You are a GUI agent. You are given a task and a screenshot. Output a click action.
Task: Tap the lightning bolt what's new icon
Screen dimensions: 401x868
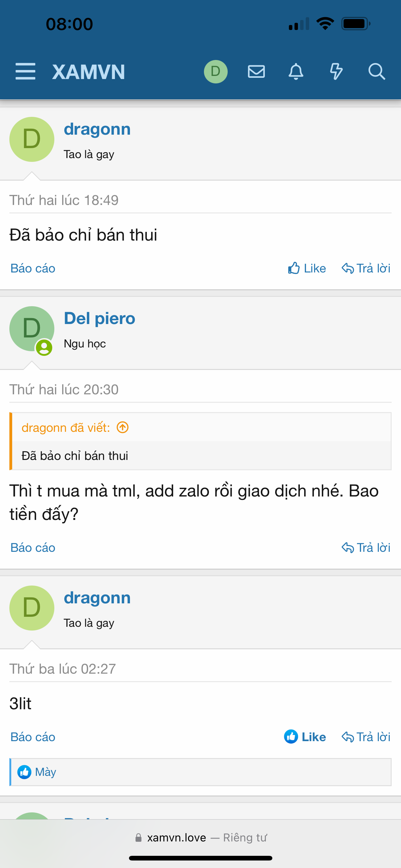click(336, 72)
